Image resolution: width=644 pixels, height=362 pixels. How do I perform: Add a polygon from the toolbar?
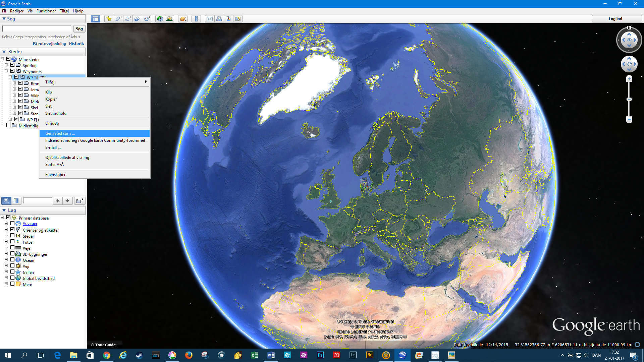(118, 19)
